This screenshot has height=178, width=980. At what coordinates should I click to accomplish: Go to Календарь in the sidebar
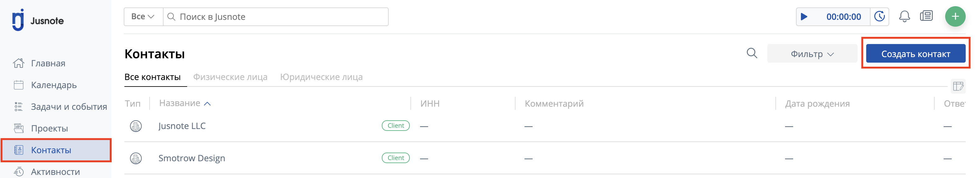[54, 85]
